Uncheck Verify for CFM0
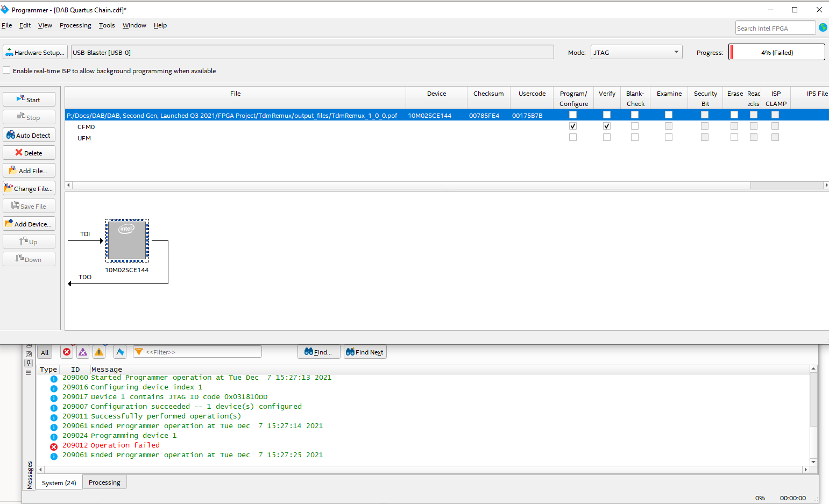The width and height of the screenshot is (829, 504). pos(607,126)
